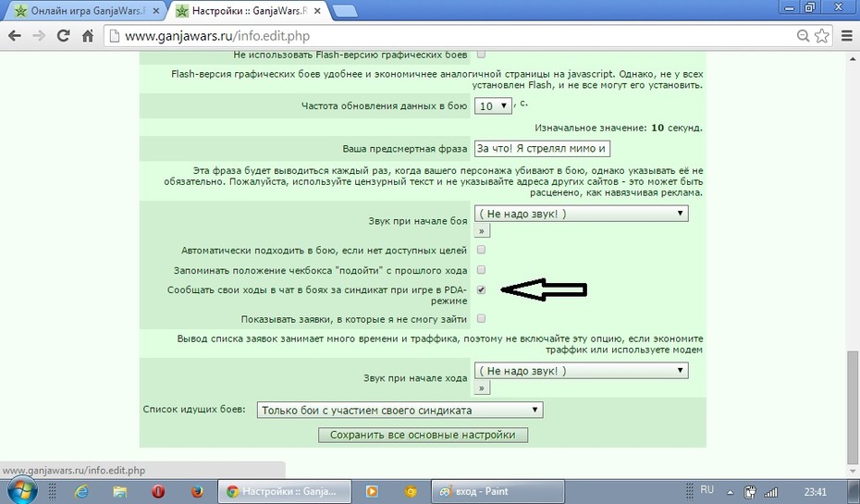The image size is (860, 504).
Task: Play the sound for 'Звук при начале боя'
Action: coord(482,231)
